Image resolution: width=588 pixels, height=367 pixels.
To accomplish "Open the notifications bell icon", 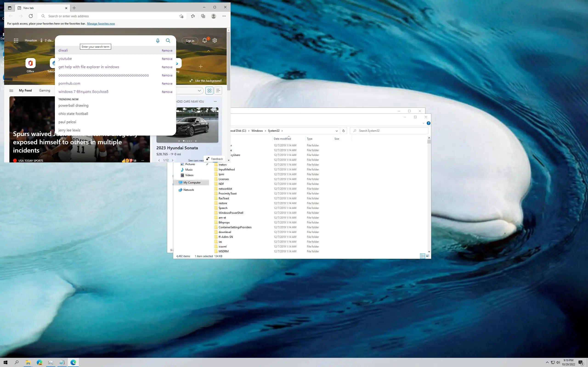I will pyautogui.click(x=205, y=41).
